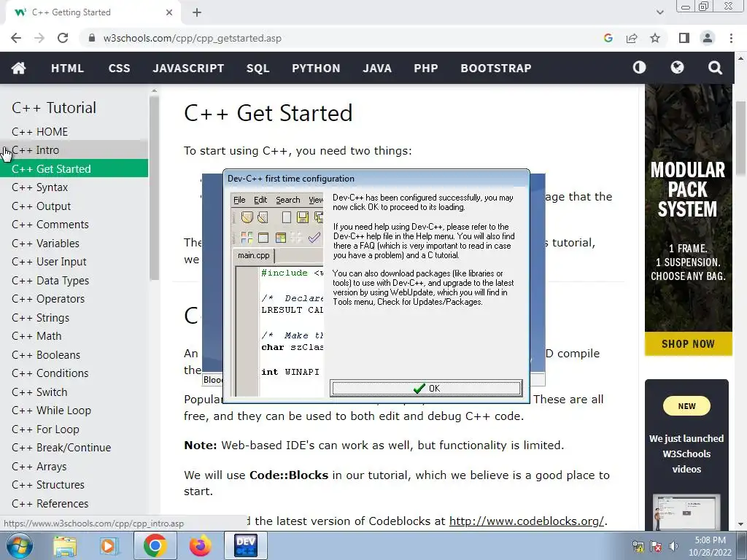Select C++ Get Started sidebar item
The height and width of the screenshot is (560, 747).
click(74, 168)
